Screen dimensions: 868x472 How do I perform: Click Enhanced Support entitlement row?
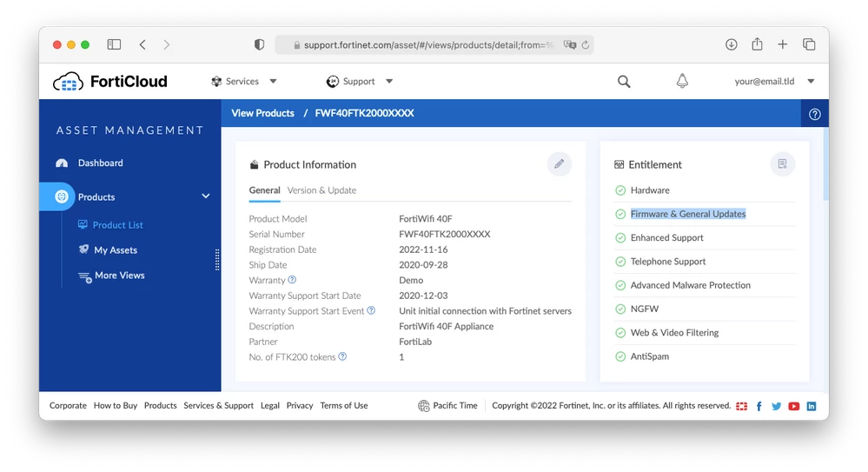click(705, 237)
